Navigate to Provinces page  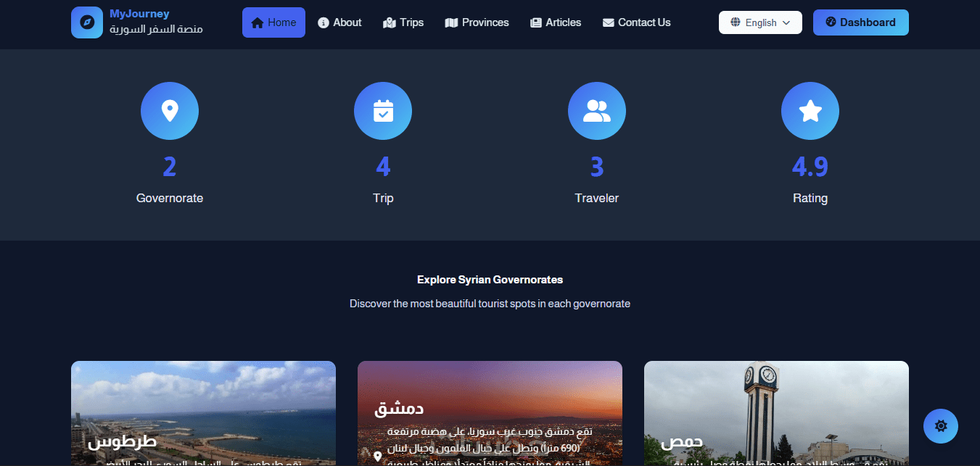[477, 22]
